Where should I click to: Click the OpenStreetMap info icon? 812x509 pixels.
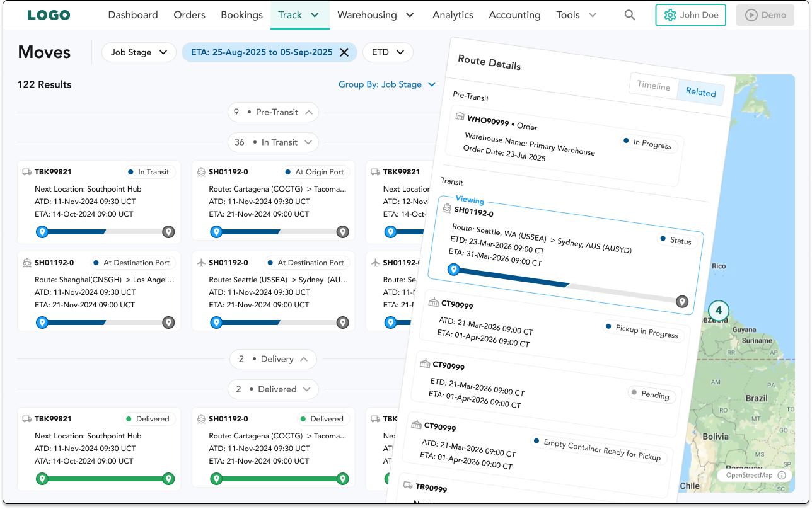[x=782, y=476]
